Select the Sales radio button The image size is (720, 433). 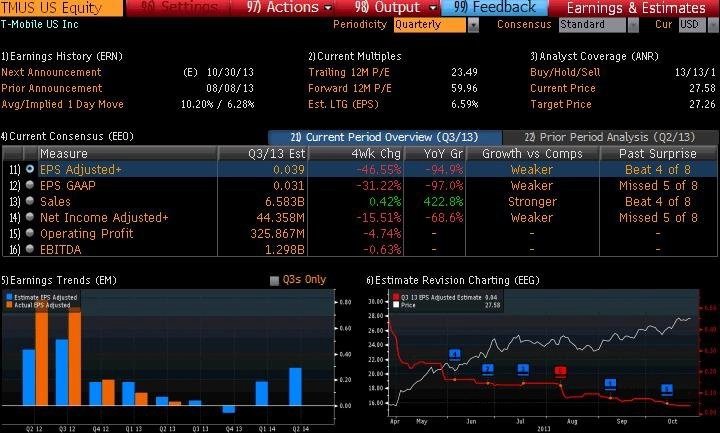point(30,201)
